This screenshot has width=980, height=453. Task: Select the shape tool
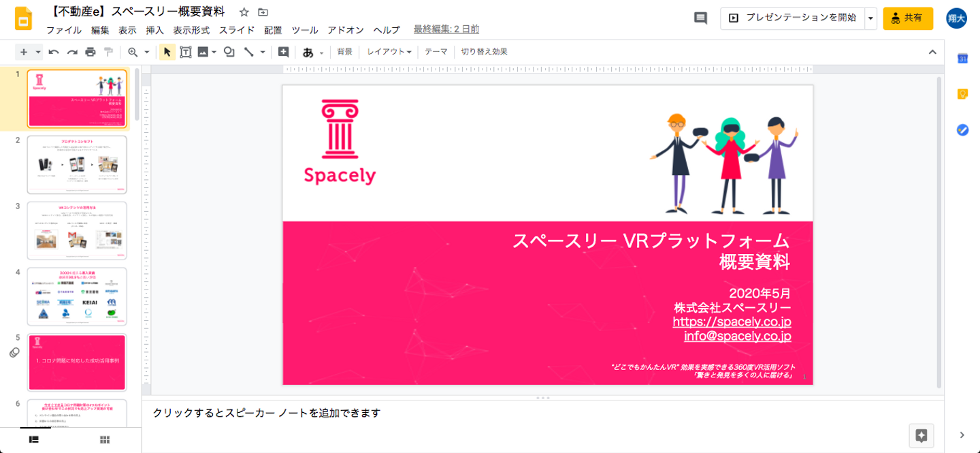pyautogui.click(x=229, y=52)
